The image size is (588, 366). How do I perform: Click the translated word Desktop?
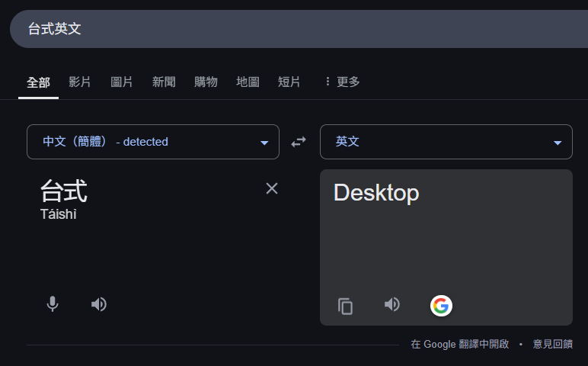pyautogui.click(x=376, y=193)
